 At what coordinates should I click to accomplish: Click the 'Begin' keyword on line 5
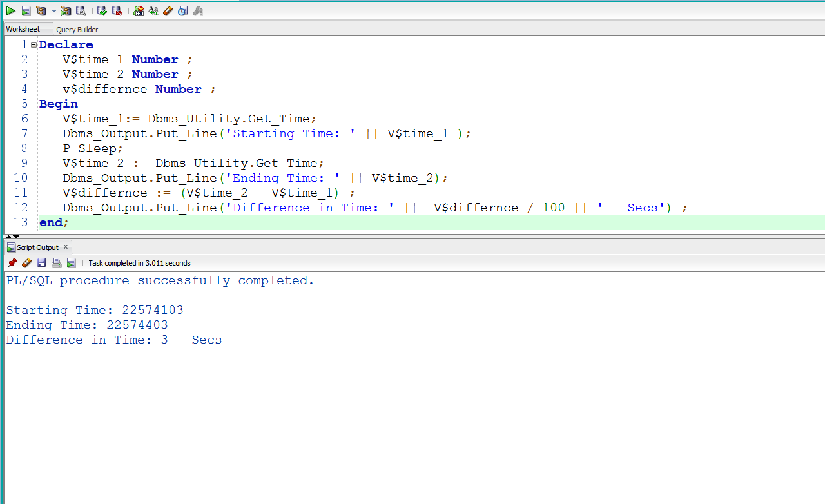(59, 104)
